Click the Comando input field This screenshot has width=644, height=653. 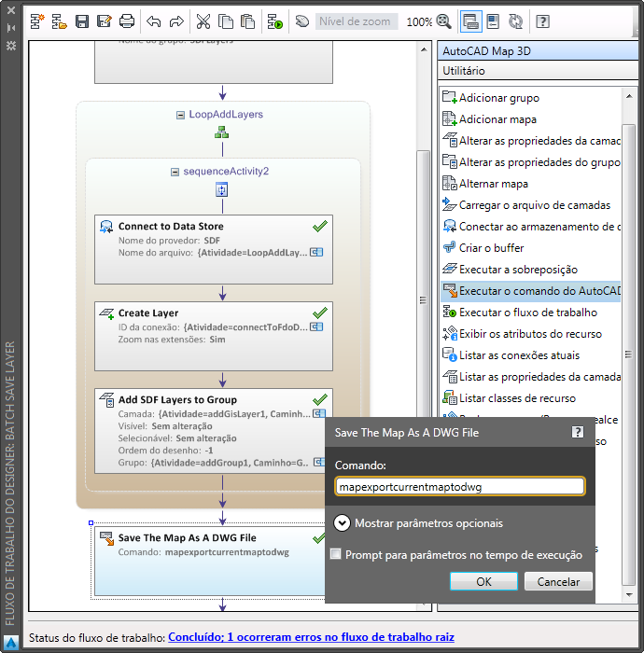(460, 486)
